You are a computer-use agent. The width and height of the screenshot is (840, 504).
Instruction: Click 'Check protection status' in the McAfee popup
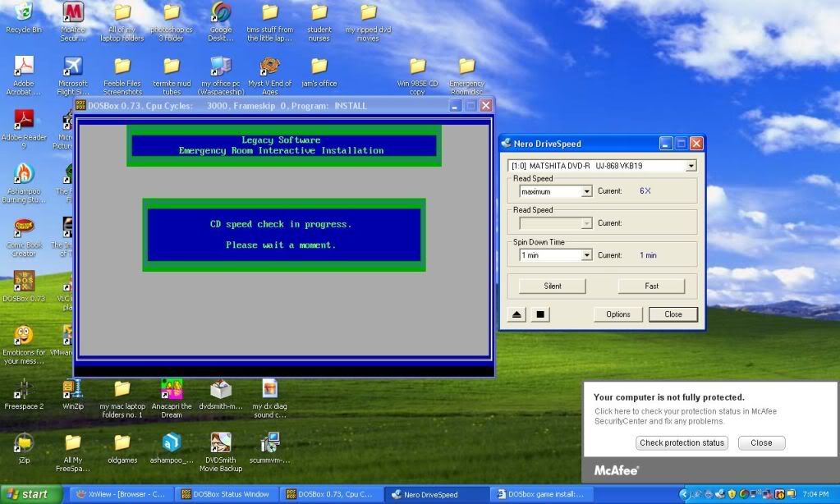pos(682,443)
